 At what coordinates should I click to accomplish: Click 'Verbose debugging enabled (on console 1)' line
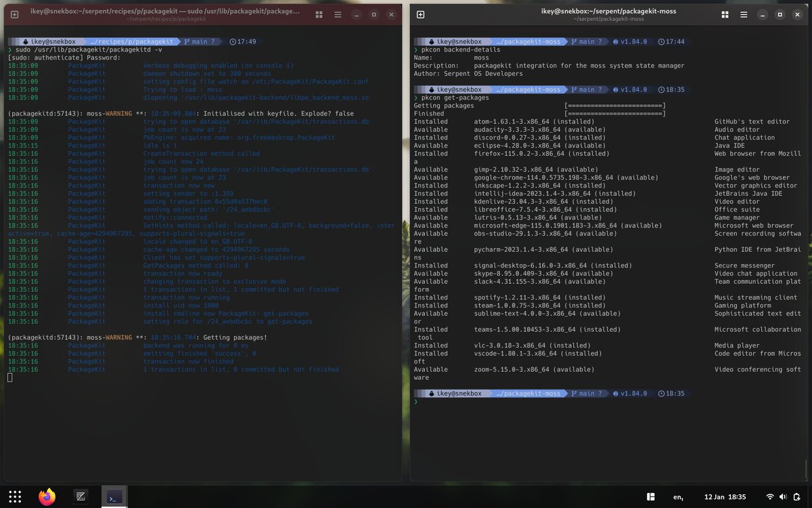150,66
